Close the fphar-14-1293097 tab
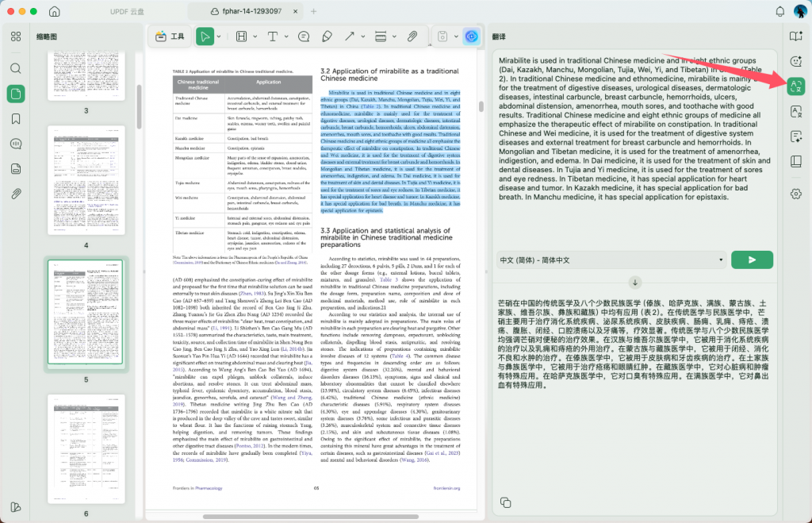 [295, 11]
